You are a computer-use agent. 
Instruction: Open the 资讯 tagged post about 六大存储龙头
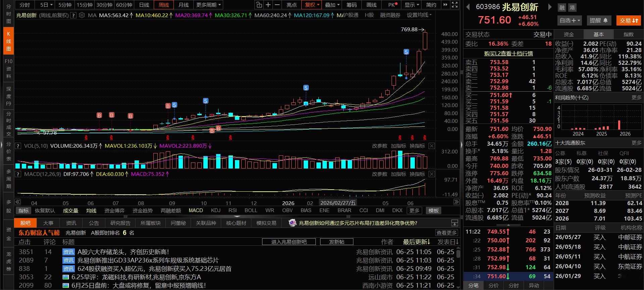(x=123, y=252)
